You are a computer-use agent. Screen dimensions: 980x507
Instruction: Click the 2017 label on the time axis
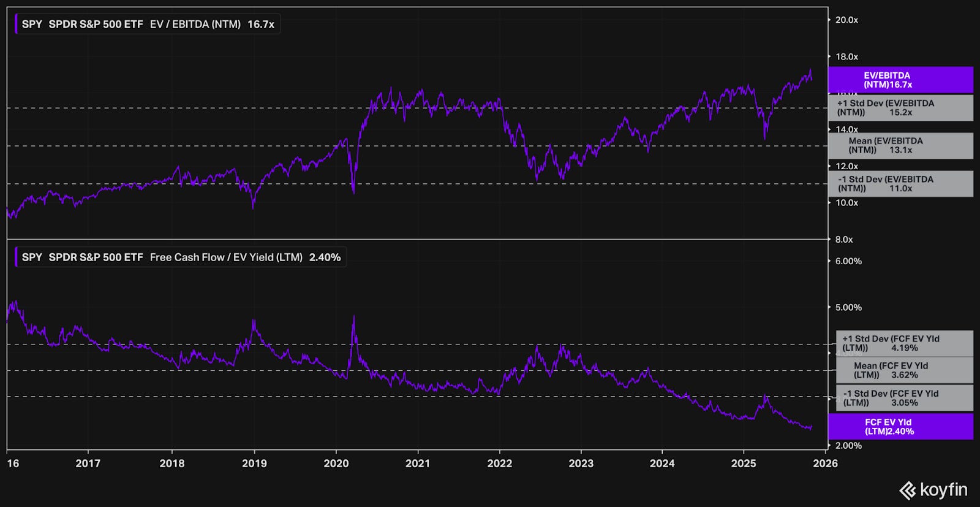tap(88, 463)
